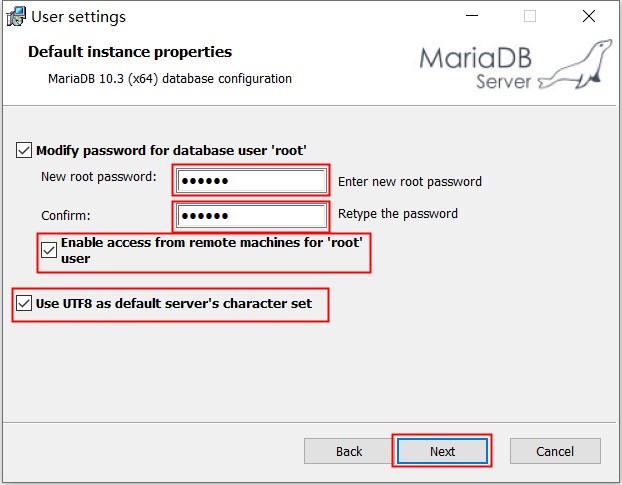Close the User settings dialog
Viewport: 622px width, 485px height.
point(590,17)
